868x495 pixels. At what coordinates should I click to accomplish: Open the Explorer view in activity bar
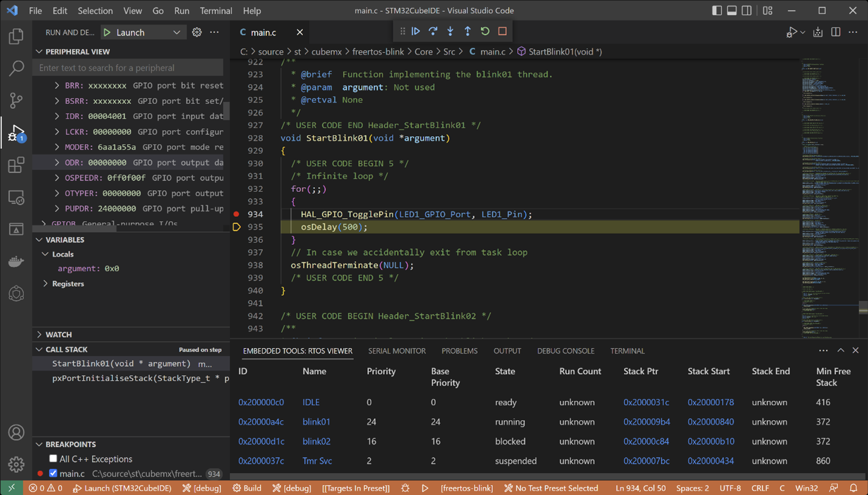pyautogui.click(x=16, y=36)
